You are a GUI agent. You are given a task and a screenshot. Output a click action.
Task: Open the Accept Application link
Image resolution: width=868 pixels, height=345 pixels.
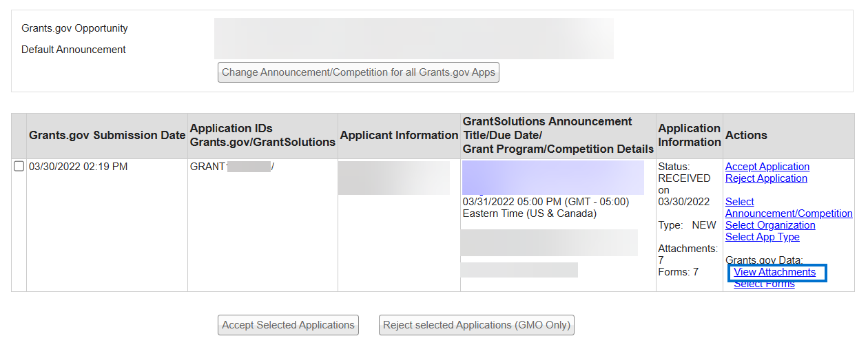(767, 167)
